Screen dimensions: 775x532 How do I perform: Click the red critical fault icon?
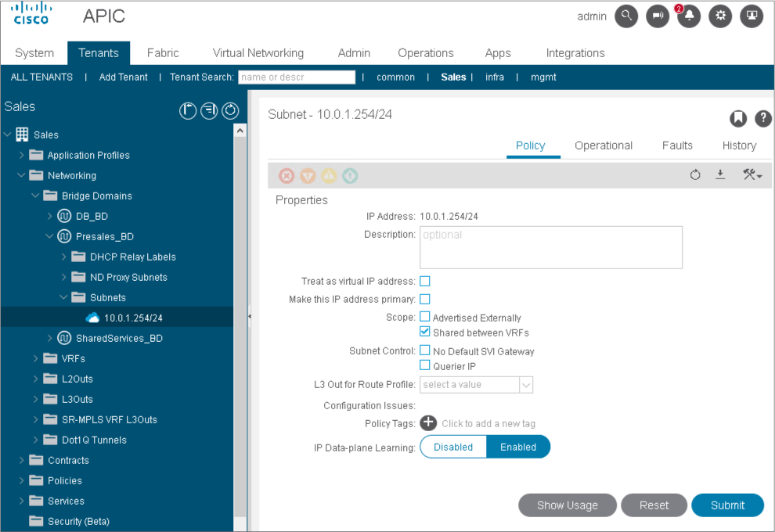click(287, 176)
